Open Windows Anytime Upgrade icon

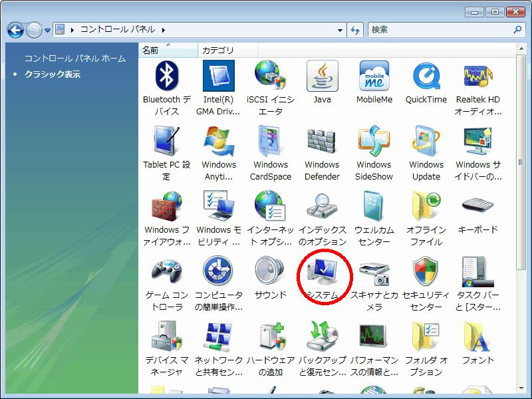219,154
